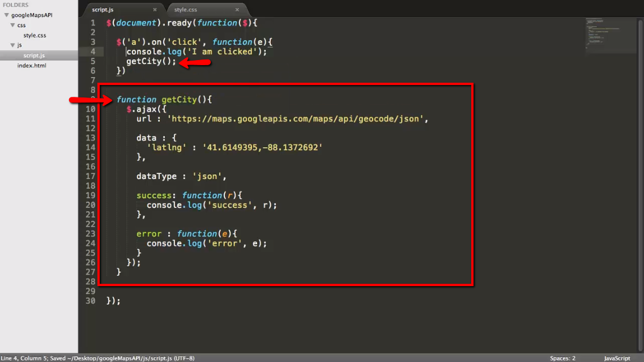
Task: Click the '41.6149395,-88.1372692' coordinate string
Action: click(262, 147)
